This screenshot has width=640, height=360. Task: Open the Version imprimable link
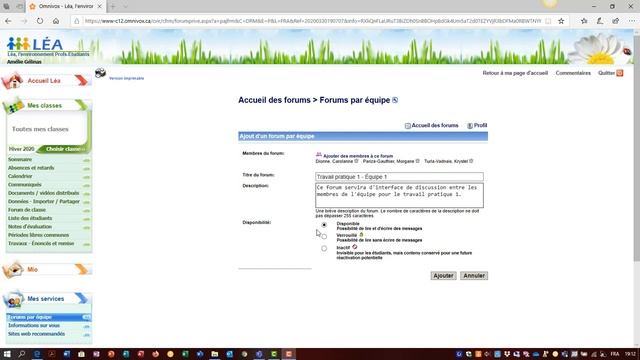click(127, 78)
